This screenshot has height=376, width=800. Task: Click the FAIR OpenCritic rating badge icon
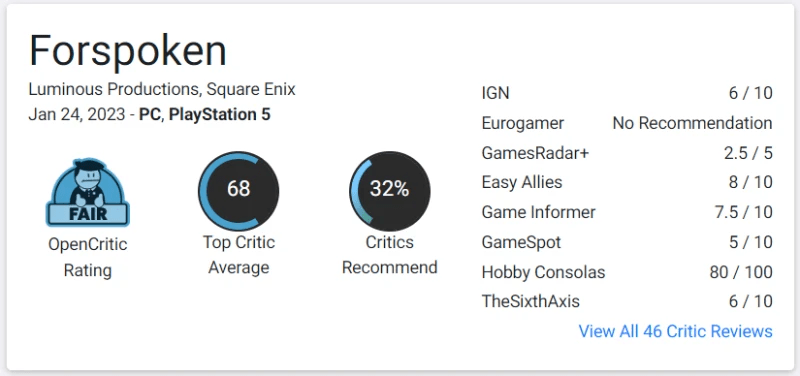tap(88, 192)
